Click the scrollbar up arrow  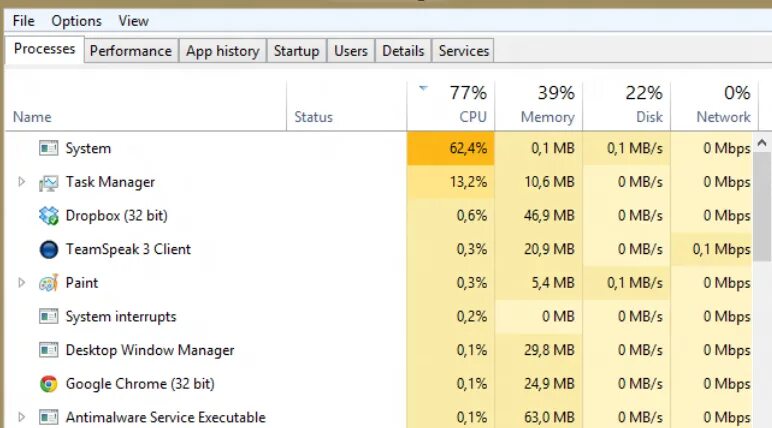pyautogui.click(x=762, y=143)
